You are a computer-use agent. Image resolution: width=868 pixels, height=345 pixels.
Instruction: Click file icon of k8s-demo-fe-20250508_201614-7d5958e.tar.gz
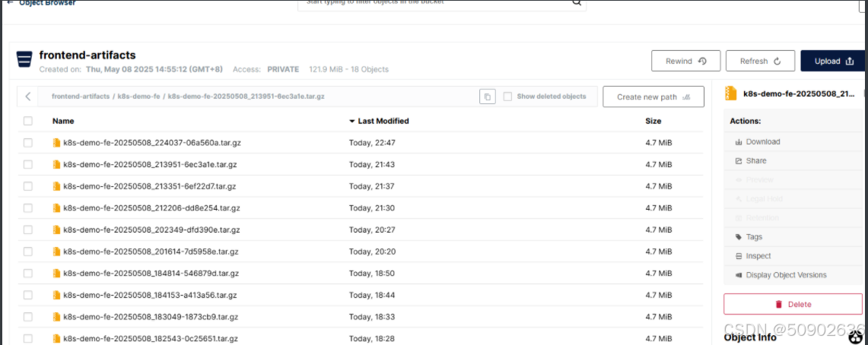[x=56, y=252]
